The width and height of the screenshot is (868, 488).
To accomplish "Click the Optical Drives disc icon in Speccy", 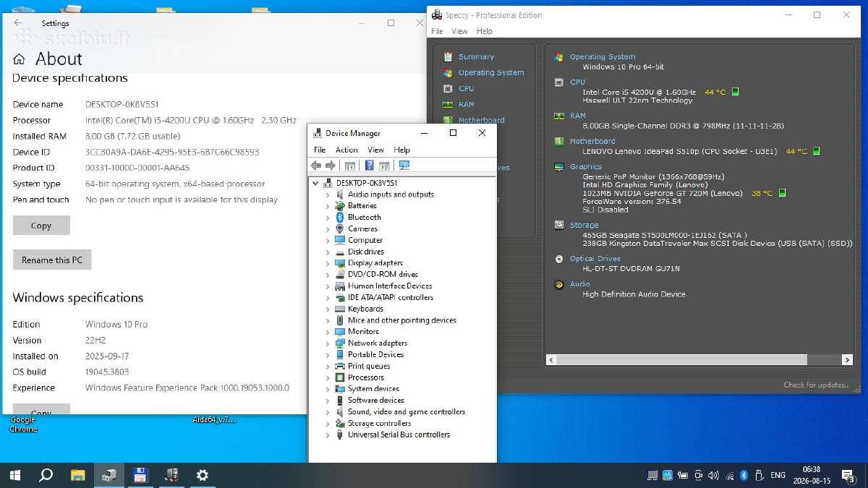I will point(559,259).
